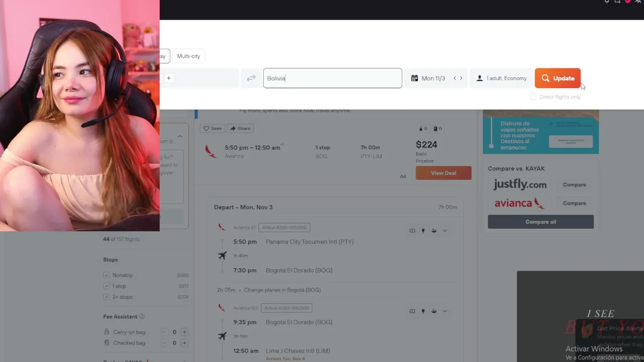644x362 pixels.
Task: Collapse the left chat panel chevron
Action: pyautogui.click(x=180, y=137)
